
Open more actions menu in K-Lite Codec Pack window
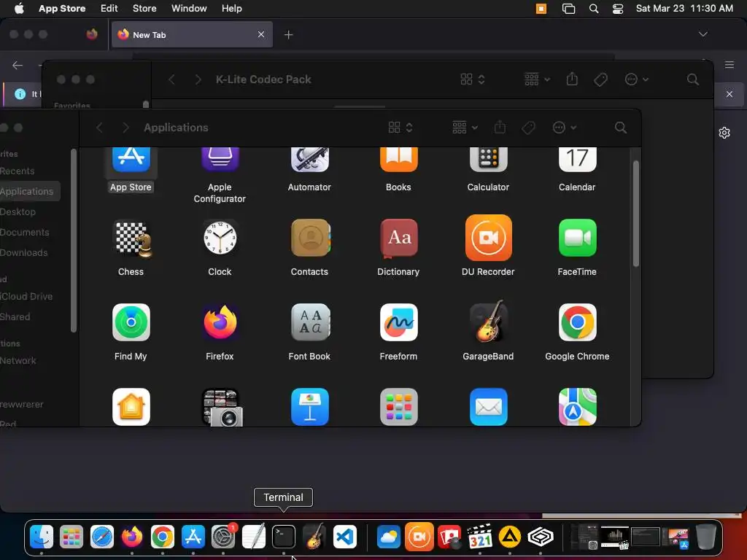(x=637, y=79)
